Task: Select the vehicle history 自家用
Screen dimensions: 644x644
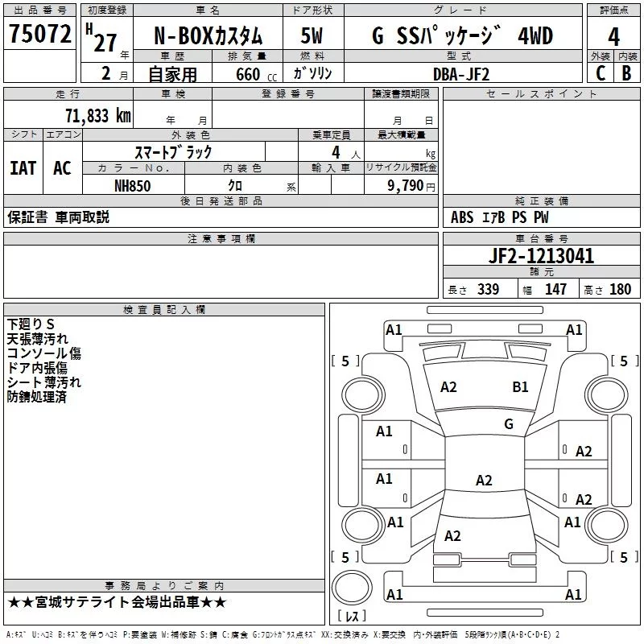Action: [x=172, y=74]
